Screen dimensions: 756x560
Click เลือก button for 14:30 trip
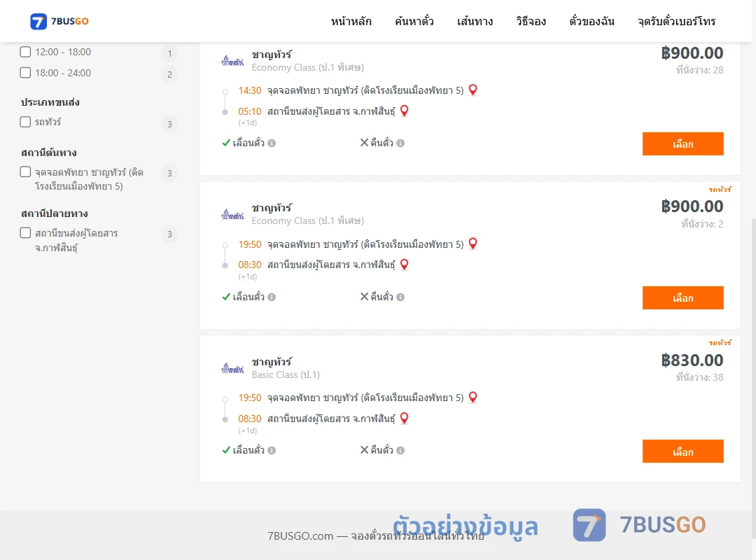click(x=682, y=143)
